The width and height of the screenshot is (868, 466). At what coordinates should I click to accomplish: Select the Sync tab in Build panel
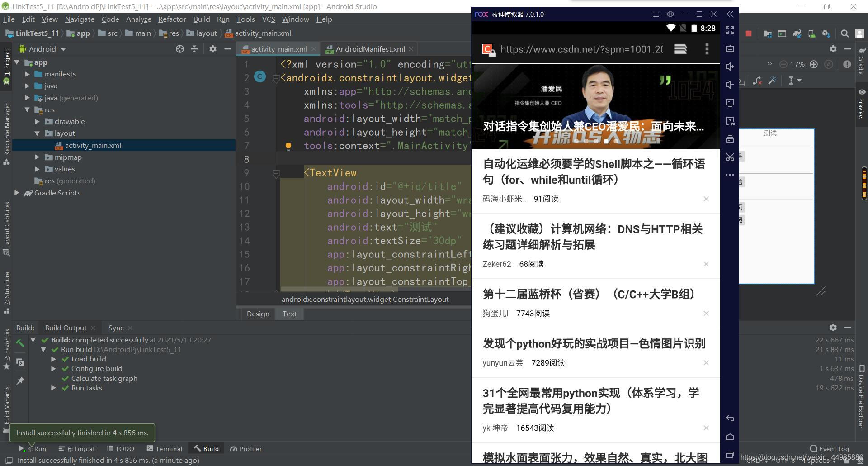(116, 328)
